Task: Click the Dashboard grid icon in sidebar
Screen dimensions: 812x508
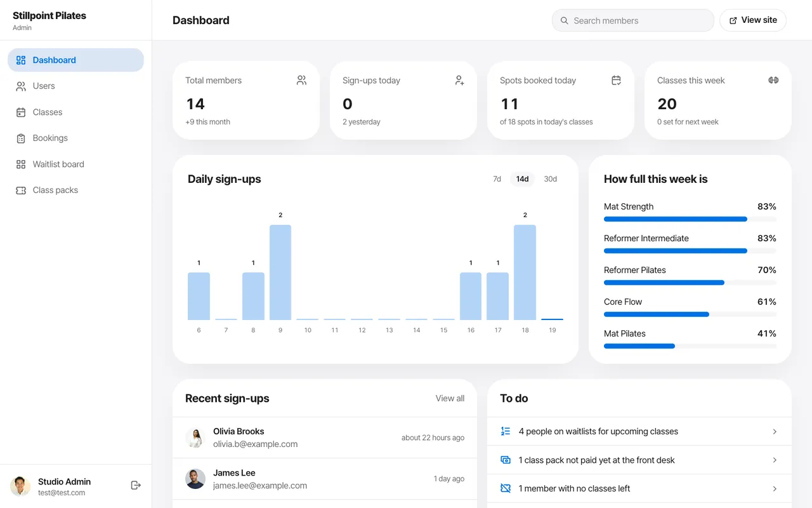Action: point(21,60)
